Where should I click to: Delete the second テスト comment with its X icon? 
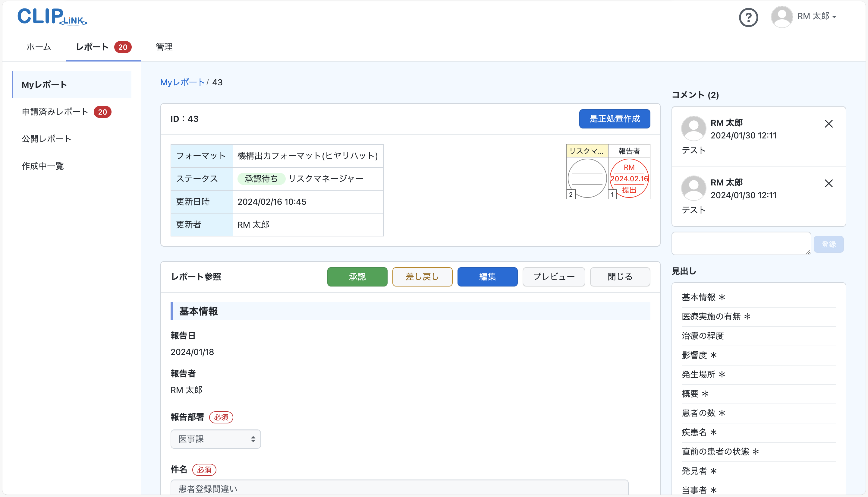coord(829,183)
